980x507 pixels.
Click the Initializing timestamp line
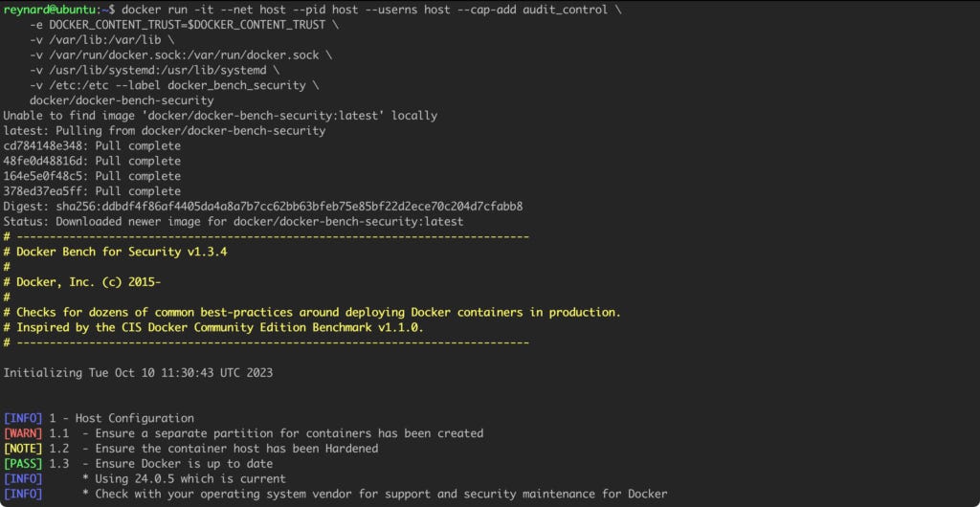138,373
